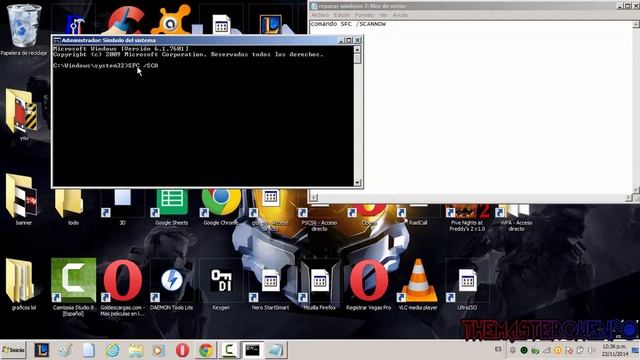Click command prompt scrollbar up arrow

pyautogui.click(x=357, y=49)
